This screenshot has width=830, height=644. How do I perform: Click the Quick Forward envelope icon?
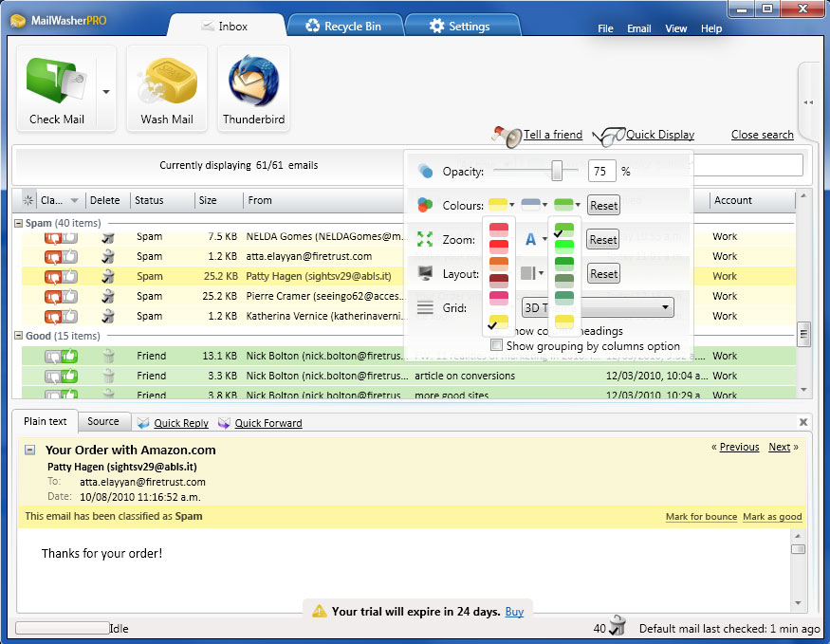[225, 423]
